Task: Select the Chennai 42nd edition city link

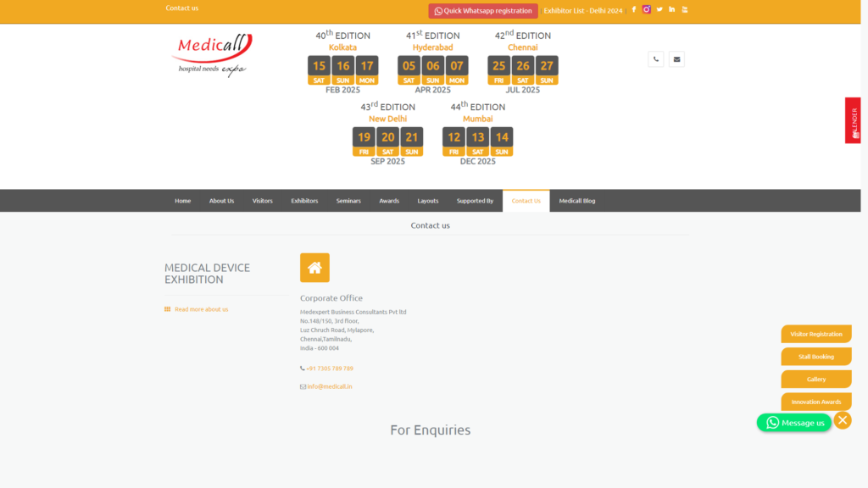Action: pos(522,47)
